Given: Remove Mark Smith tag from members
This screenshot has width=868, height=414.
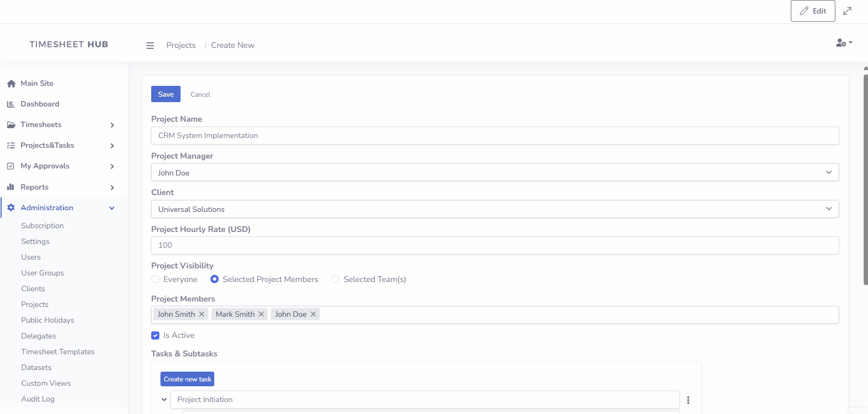Looking at the screenshot, I should pos(262,314).
